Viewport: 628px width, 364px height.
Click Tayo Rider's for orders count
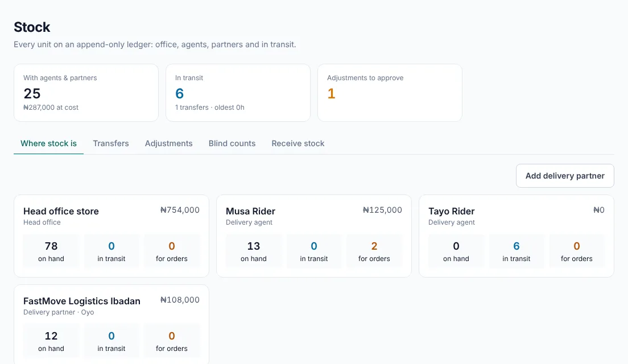coord(577,251)
